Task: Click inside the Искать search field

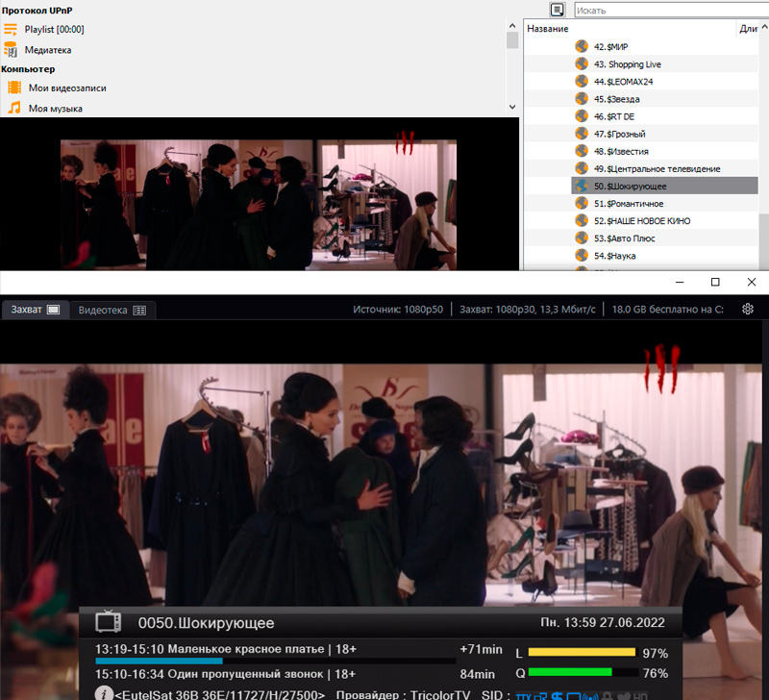Action: [672, 10]
